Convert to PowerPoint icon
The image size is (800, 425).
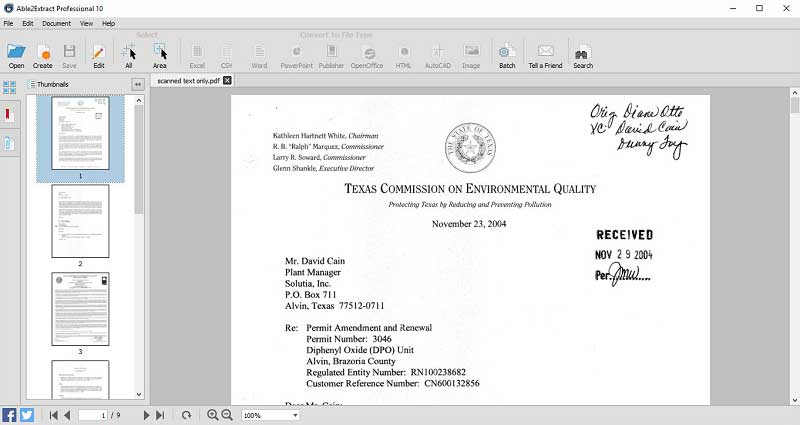click(x=296, y=55)
